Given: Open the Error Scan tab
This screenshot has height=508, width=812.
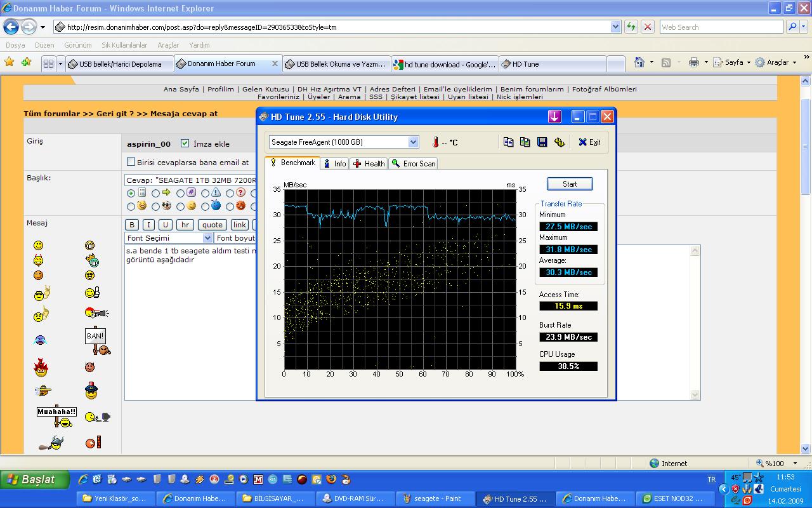Looking at the screenshot, I should tap(413, 163).
